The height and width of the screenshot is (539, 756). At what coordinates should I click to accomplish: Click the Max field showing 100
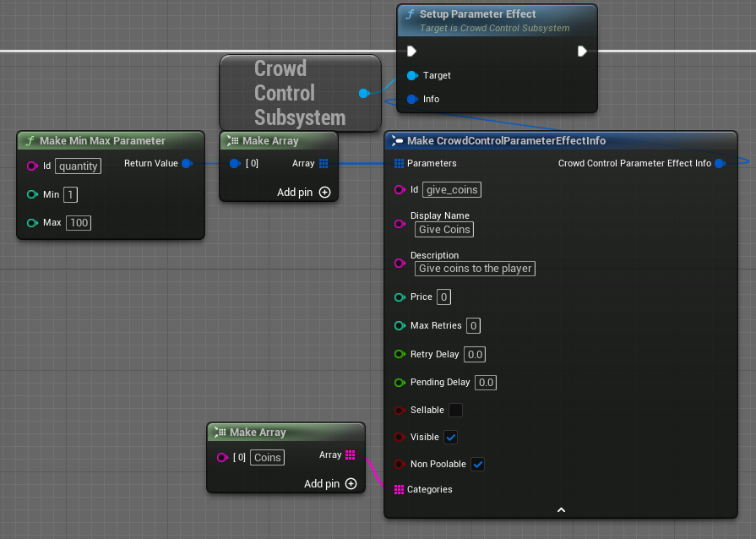tap(79, 223)
